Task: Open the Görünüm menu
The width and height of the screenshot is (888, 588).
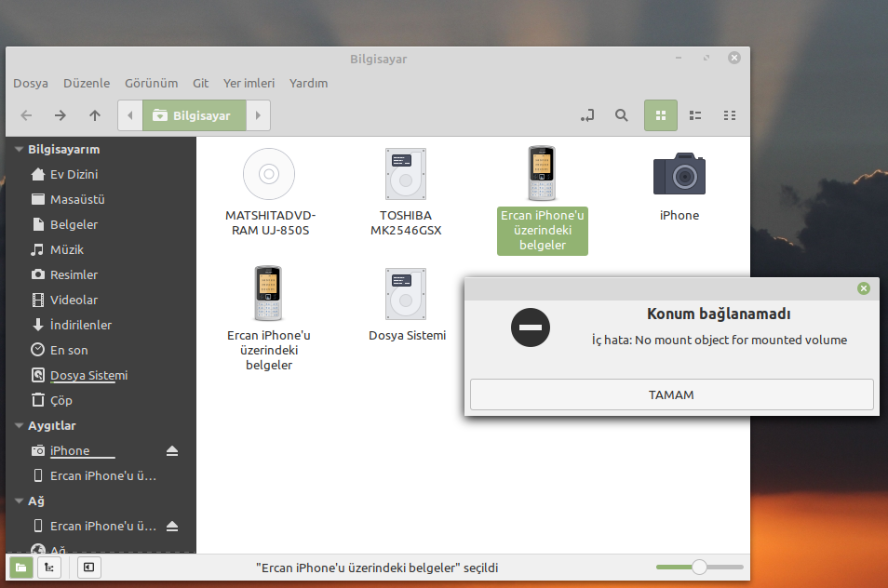Action: [151, 83]
